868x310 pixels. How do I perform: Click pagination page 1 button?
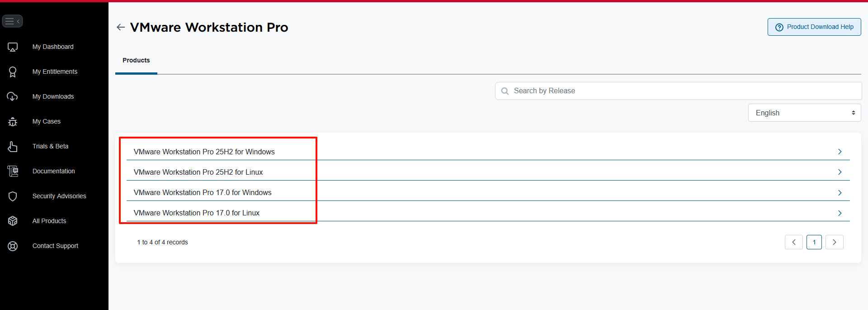coord(814,242)
